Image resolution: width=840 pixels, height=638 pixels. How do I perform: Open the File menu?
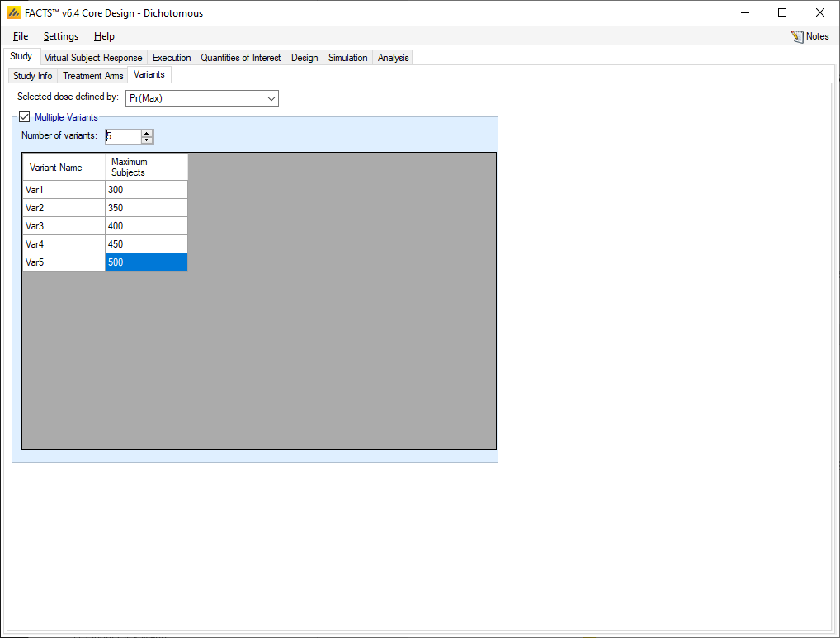click(x=21, y=36)
